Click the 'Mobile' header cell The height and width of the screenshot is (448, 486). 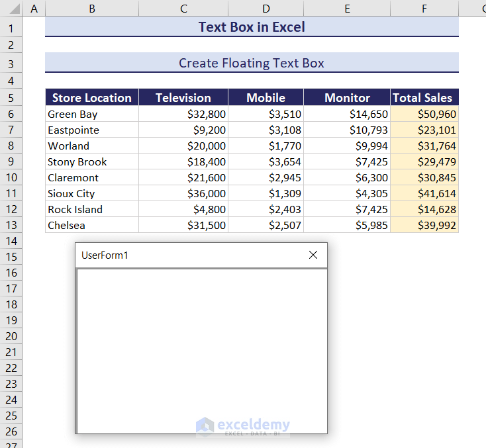[266, 97]
